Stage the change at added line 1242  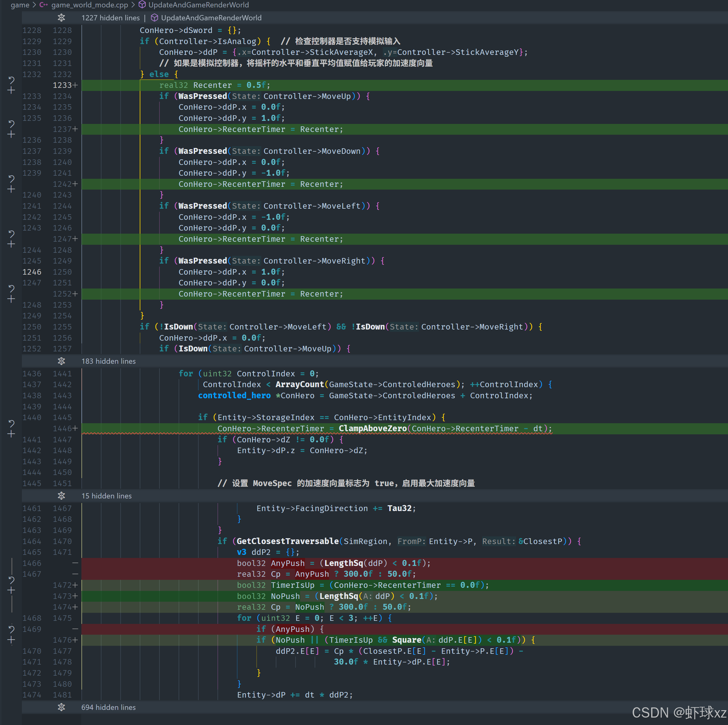tap(11, 189)
